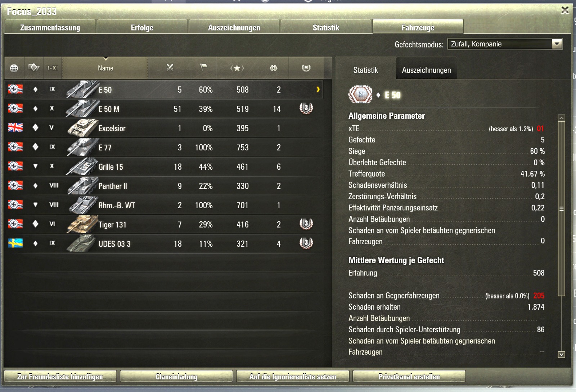Open Gefechtsmodus dropdown arrow
The height and width of the screenshot is (392, 576).
557,44
